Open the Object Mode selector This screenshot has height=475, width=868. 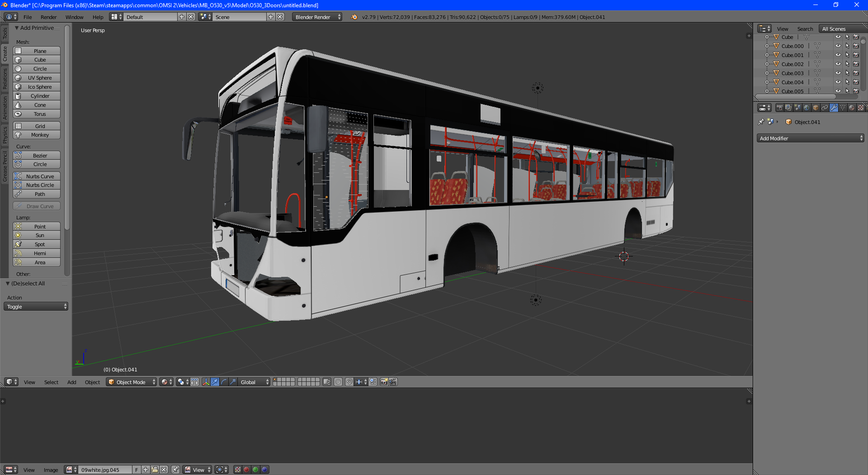[x=132, y=382]
